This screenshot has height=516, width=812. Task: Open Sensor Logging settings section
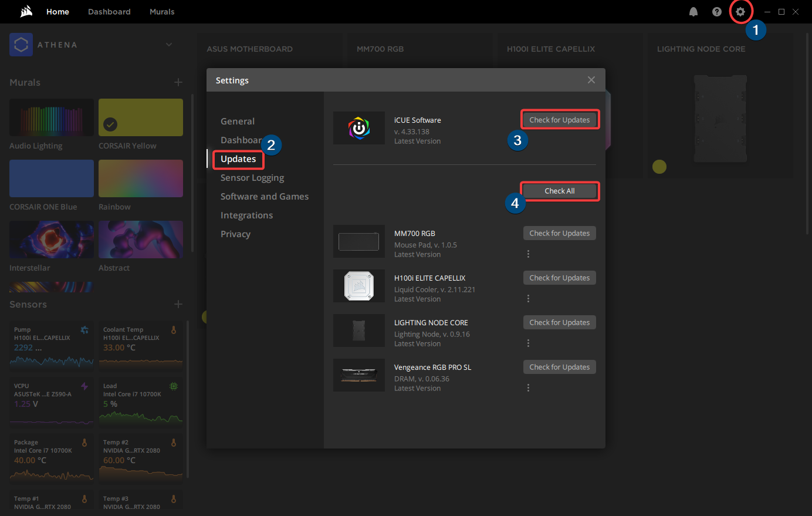pos(252,178)
